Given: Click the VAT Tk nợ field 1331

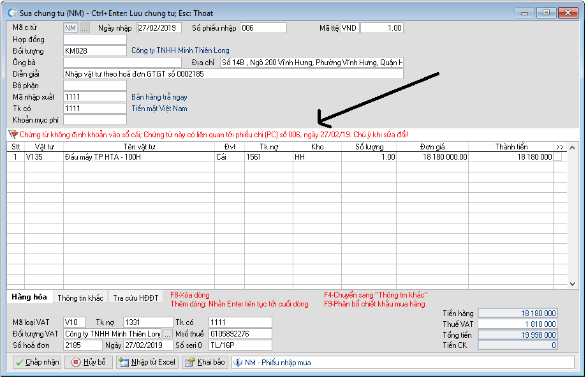Looking at the screenshot, I should [148, 322].
